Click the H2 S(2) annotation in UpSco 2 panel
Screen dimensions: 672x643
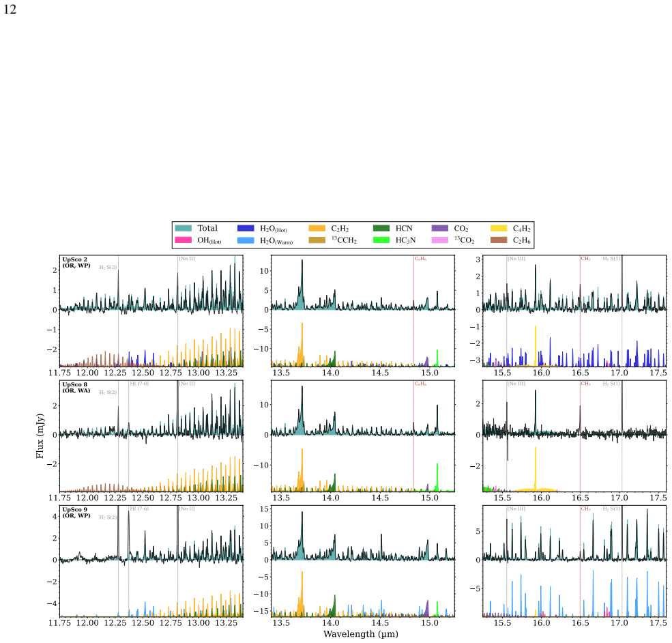(108, 267)
